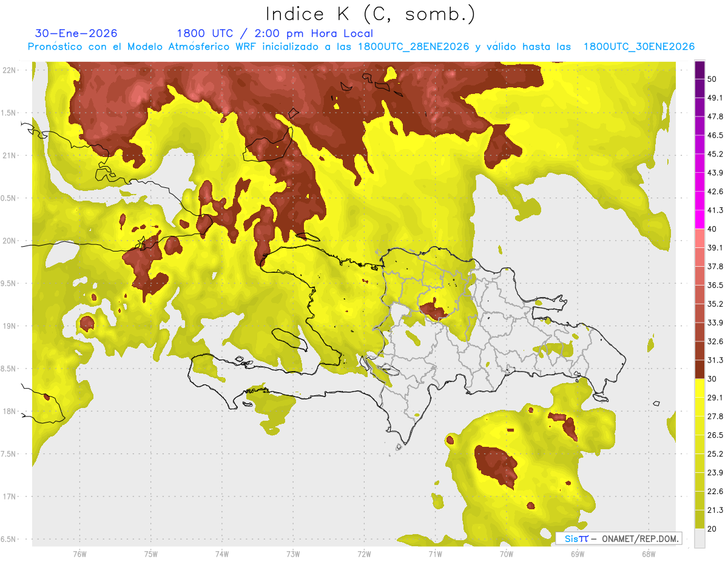
Task: Click the longitude axis label "76W"
Action: (x=79, y=554)
